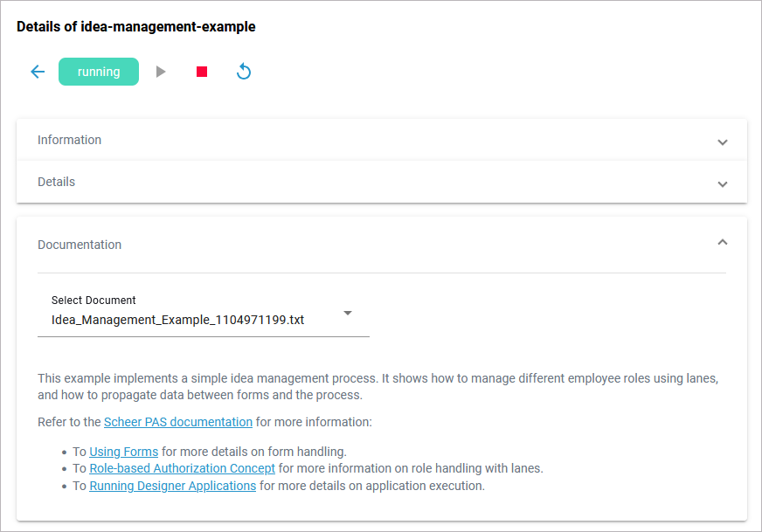Open the Role-based Authorization Concept link
Viewport: 762px width, 532px height.
tap(182, 468)
